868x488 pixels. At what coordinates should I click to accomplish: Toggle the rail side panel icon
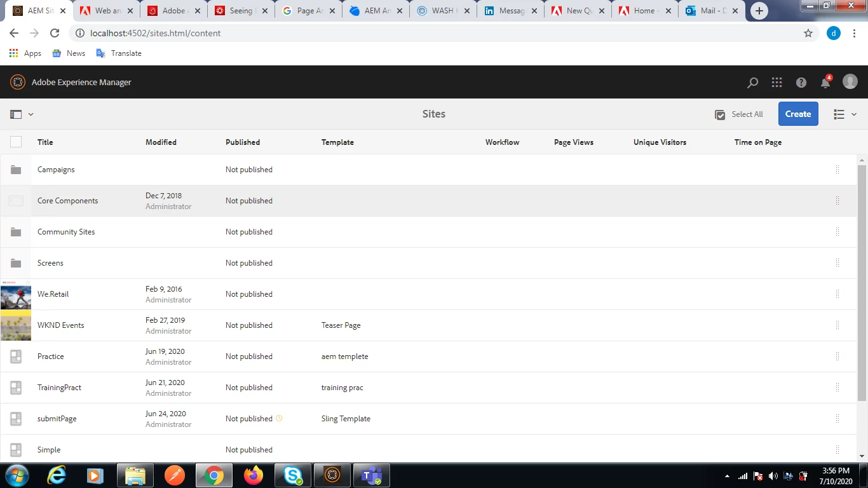[16, 114]
